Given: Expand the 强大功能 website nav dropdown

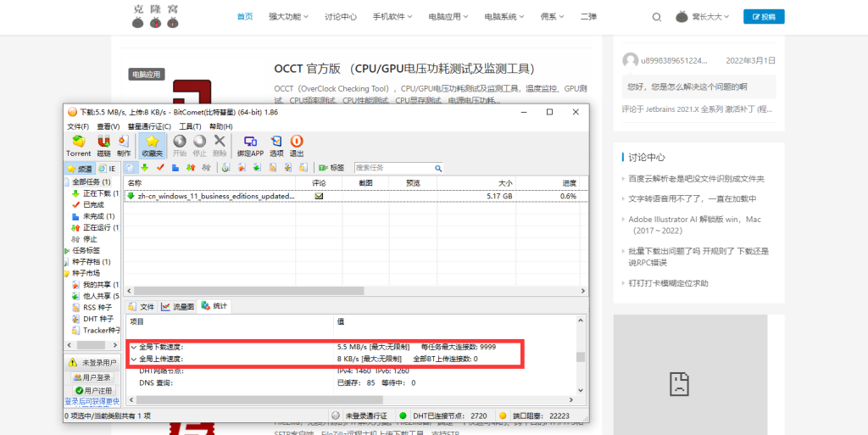Looking at the screenshot, I should tap(288, 17).
